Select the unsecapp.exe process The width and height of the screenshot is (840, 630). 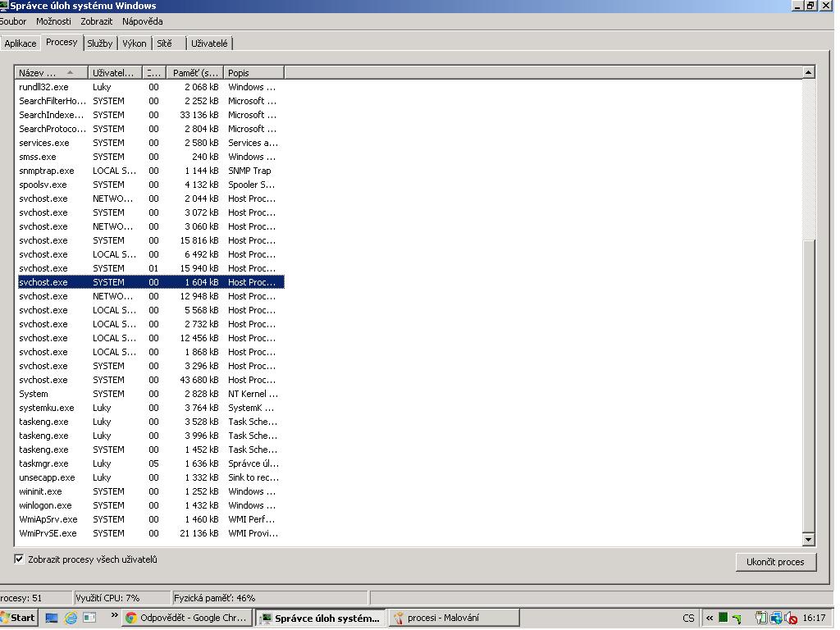tap(151, 477)
